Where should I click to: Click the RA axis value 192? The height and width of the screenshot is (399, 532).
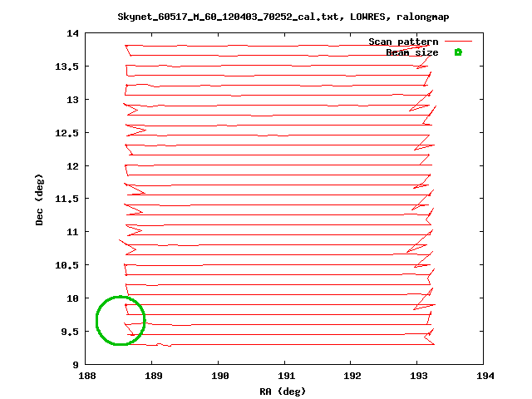point(352,376)
